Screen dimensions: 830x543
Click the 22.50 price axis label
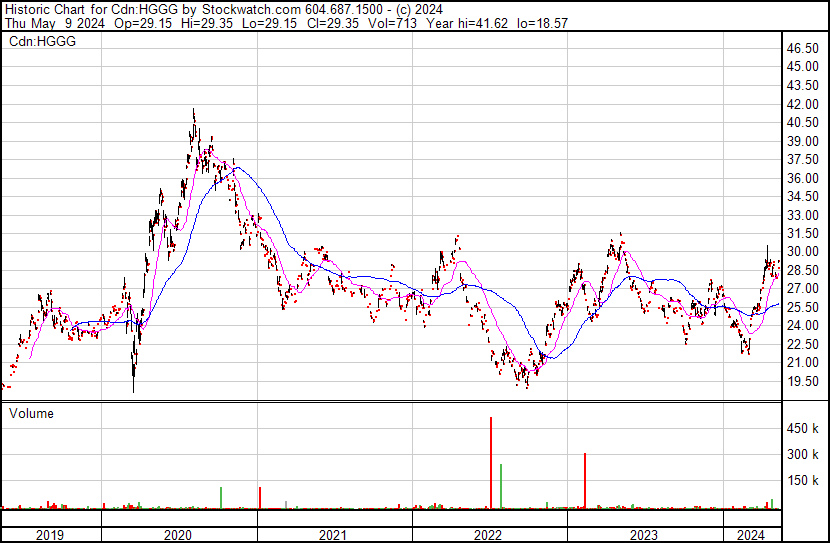click(802, 344)
